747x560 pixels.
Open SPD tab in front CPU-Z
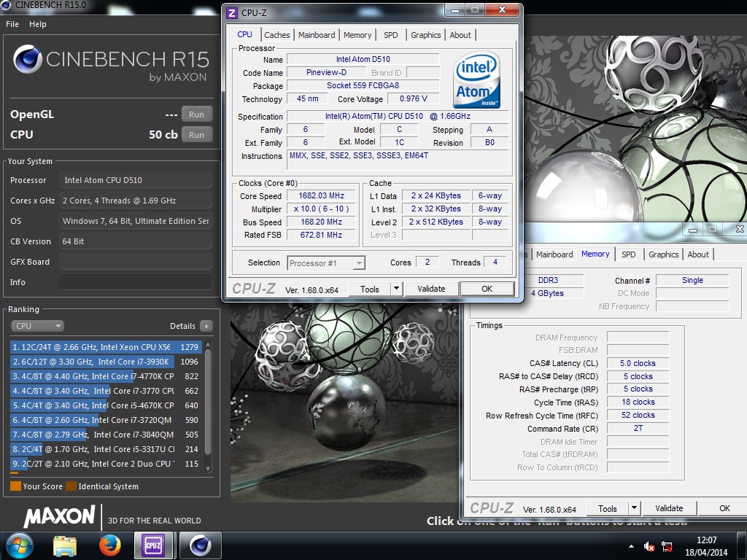click(x=391, y=35)
